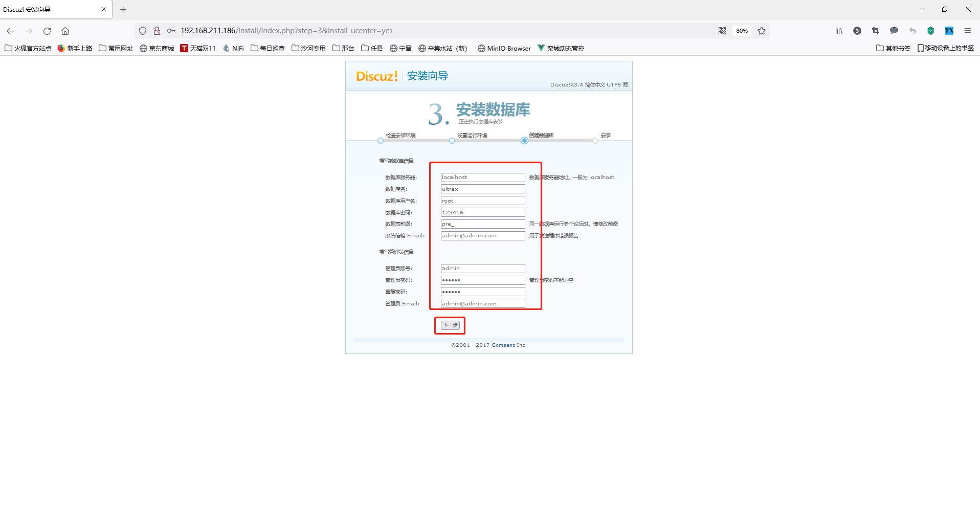Screen dimensions: 980x532
Task: Open the chat bubble extension icon
Action: pyautogui.click(x=894, y=31)
